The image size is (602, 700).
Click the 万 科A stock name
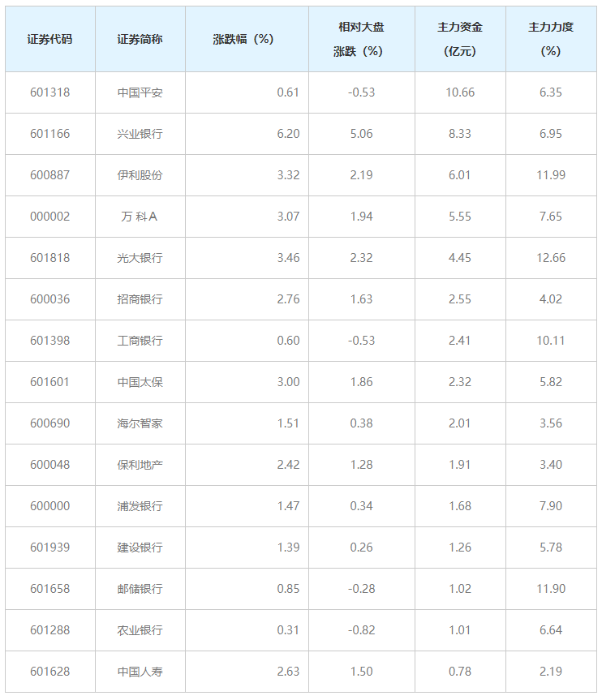[140, 217]
